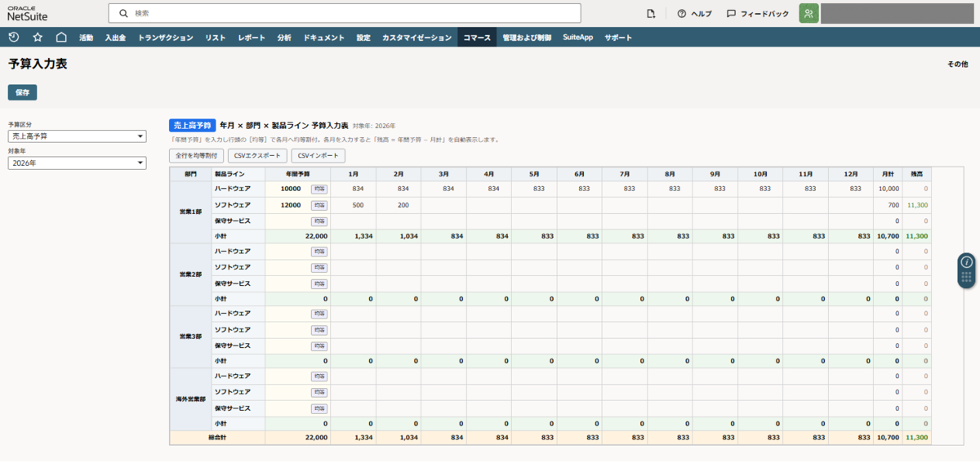Click 均等 button for 営業2部 ハードウェア
The image size is (980, 468).
pyautogui.click(x=319, y=252)
